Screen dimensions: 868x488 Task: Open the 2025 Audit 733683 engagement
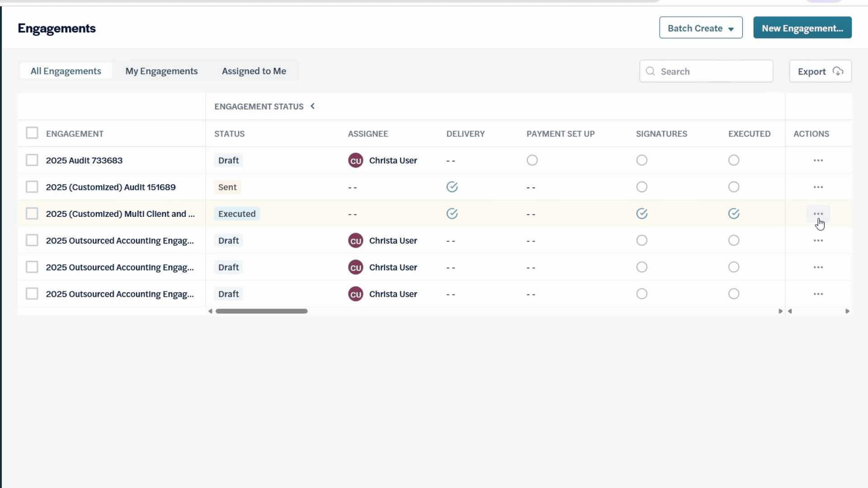(x=84, y=160)
